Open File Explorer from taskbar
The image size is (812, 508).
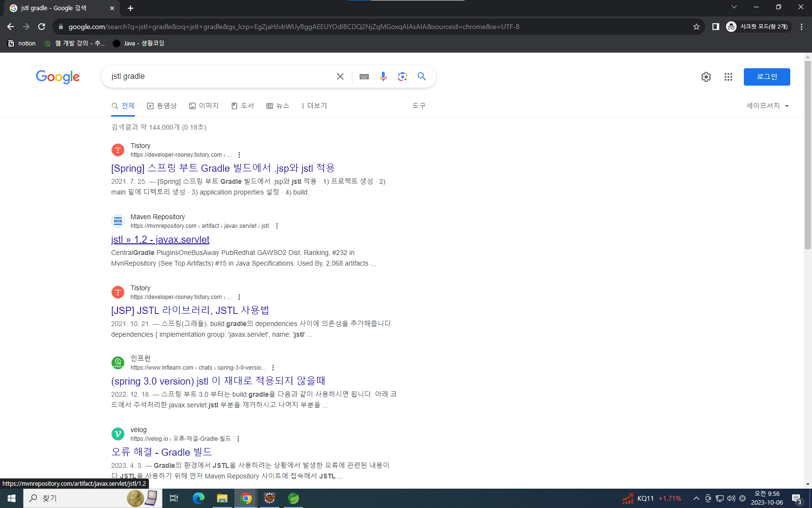(x=222, y=498)
